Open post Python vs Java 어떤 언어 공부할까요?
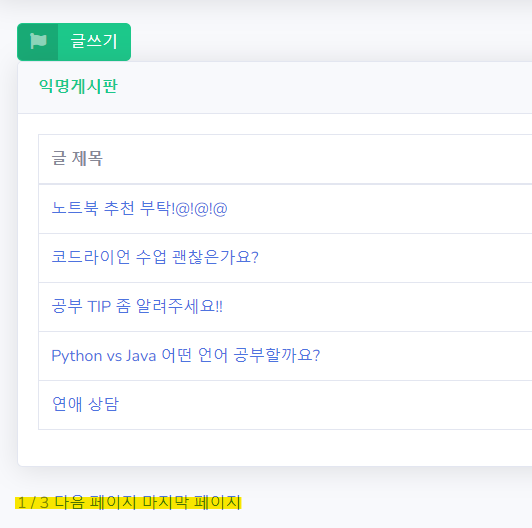The width and height of the screenshot is (532, 528). tap(186, 355)
